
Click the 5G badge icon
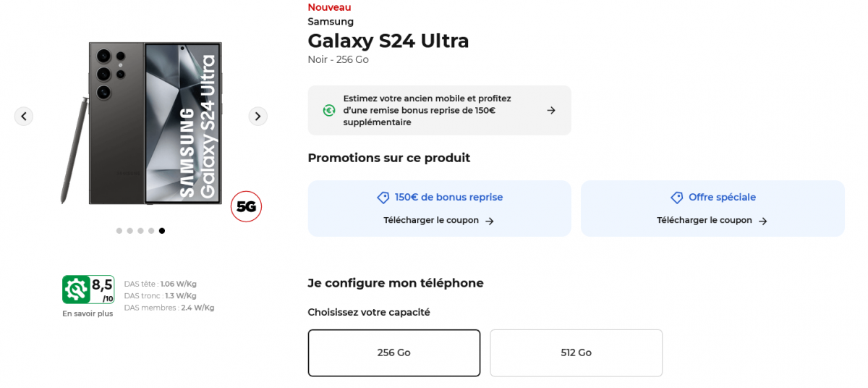[x=246, y=207]
